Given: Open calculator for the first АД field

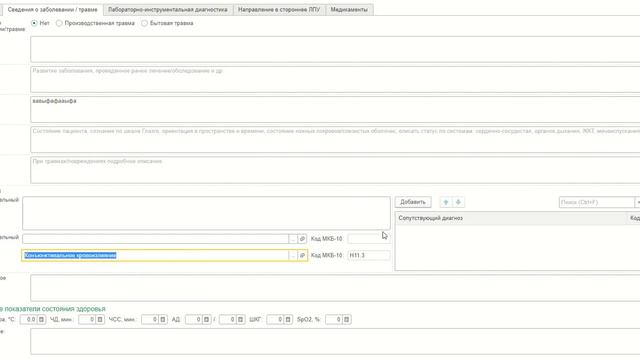Looking at the screenshot, I should [x=206, y=320].
